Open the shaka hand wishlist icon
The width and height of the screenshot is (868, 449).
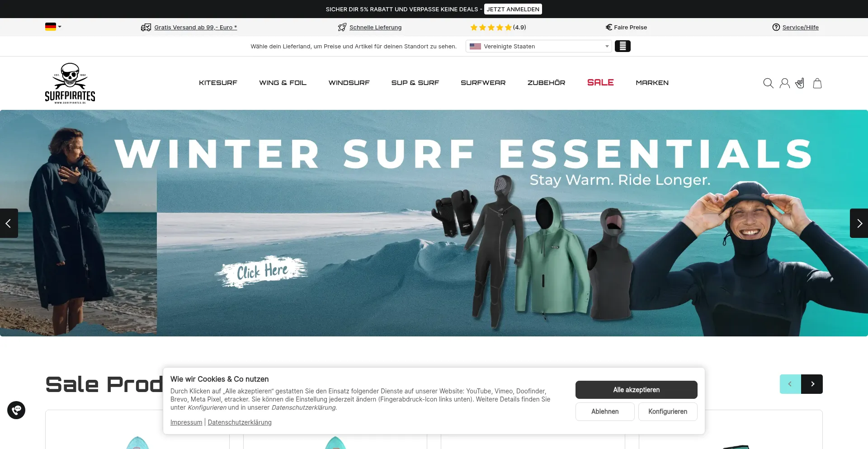pyautogui.click(x=800, y=83)
